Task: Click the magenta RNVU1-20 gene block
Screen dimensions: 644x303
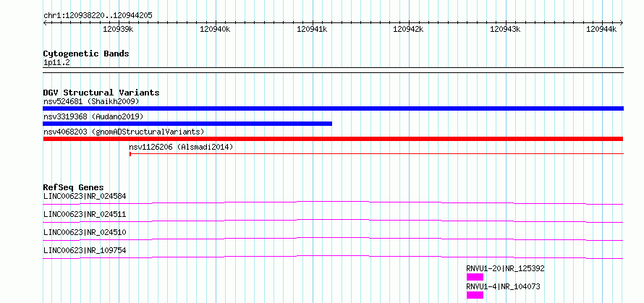Action: (x=475, y=277)
